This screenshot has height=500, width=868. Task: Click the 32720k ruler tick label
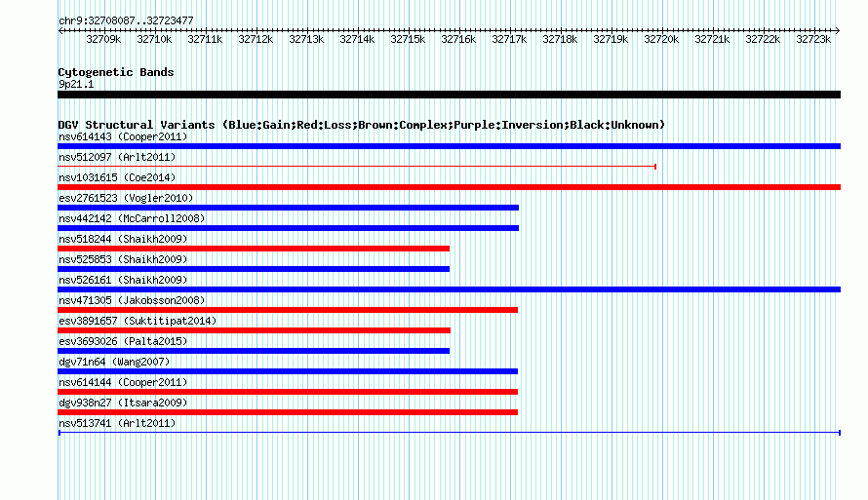[661, 39]
